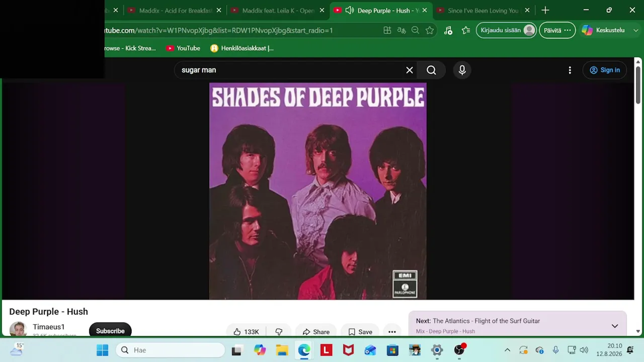644x362 pixels.
Task: Open the translate page icon
Action: 401,30
